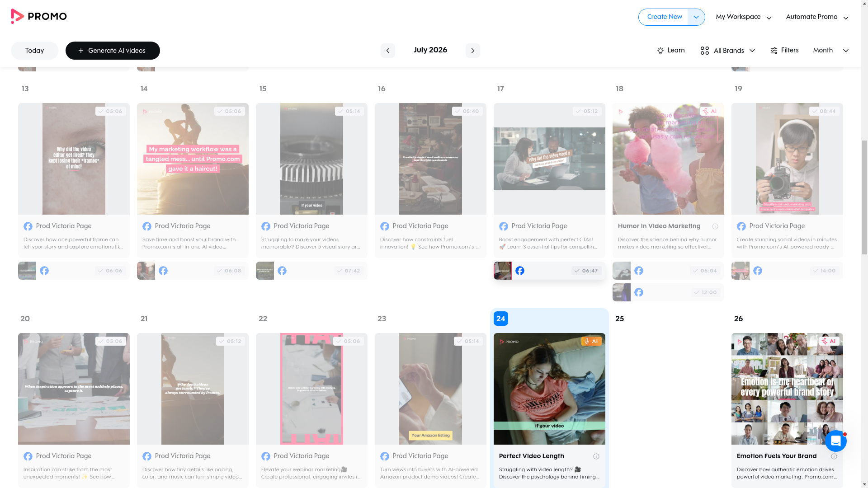
Task: Open the My Workspace menu
Action: (x=743, y=17)
